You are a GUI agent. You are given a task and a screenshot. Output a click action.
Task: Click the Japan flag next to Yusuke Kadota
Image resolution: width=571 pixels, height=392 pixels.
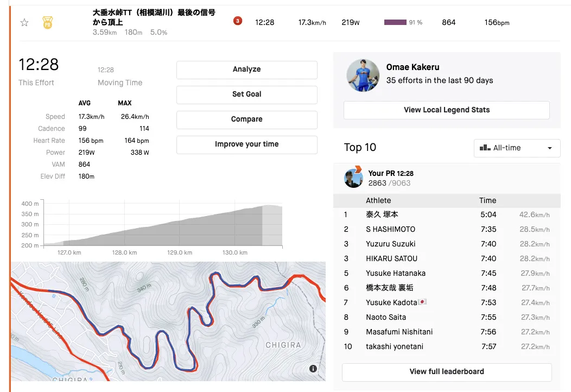point(422,302)
